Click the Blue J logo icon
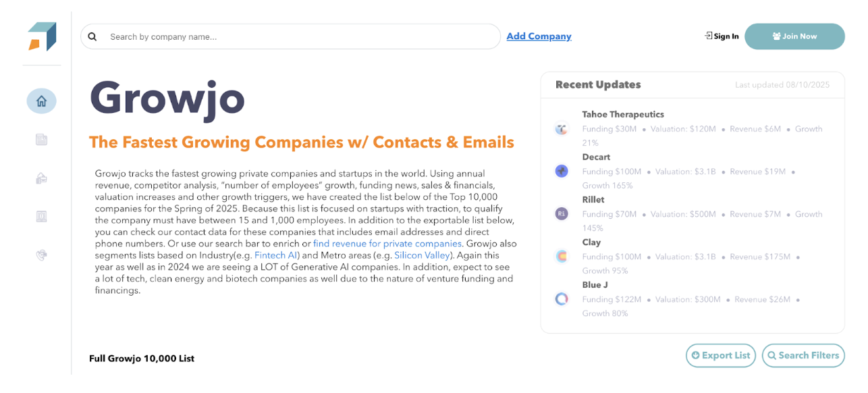This screenshot has width=868, height=393. tap(562, 299)
